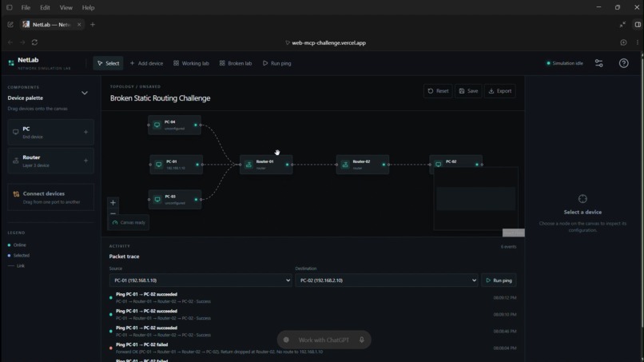Load the Broken lab
Image resolution: width=644 pixels, height=362 pixels.
pyautogui.click(x=236, y=63)
